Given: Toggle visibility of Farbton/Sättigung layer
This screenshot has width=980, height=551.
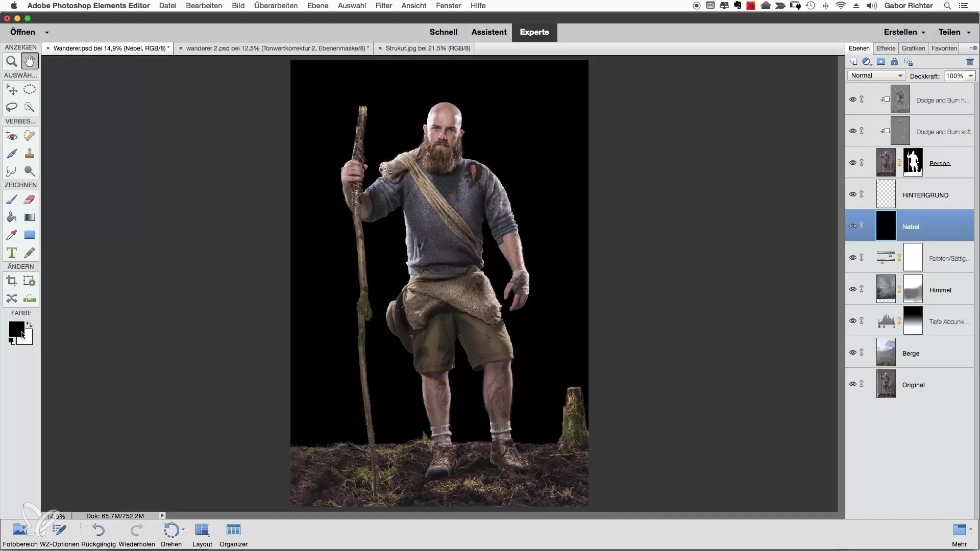Looking at the screenshot, I should tap(852, 258).
